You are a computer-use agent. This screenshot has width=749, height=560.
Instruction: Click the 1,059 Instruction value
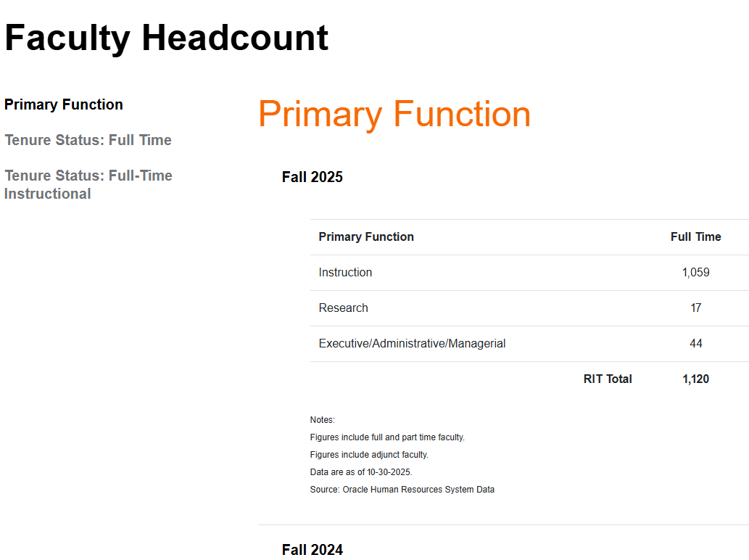pyautogui.click(x=695, y=272)
